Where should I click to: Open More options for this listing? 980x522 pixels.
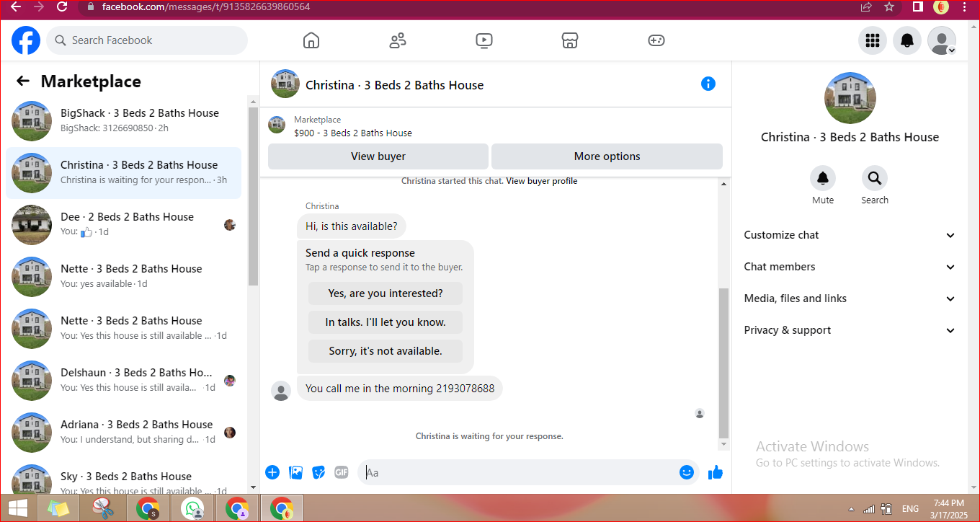607,156
